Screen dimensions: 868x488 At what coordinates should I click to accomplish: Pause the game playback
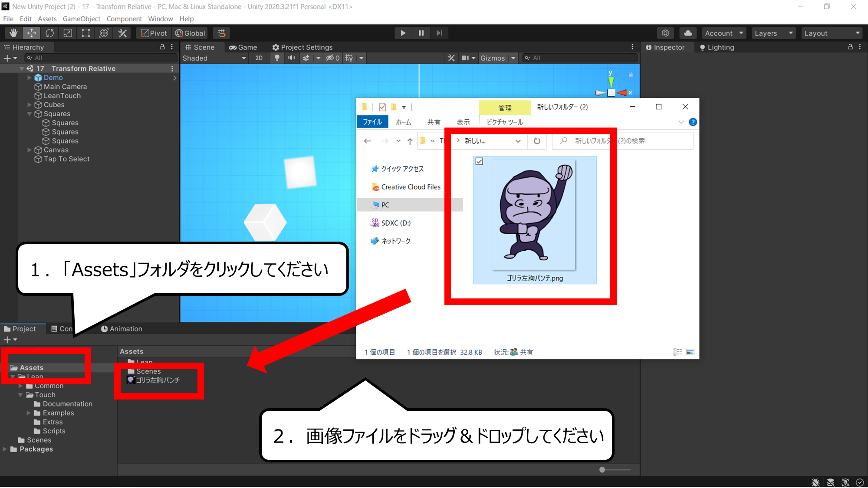[421, 33]
